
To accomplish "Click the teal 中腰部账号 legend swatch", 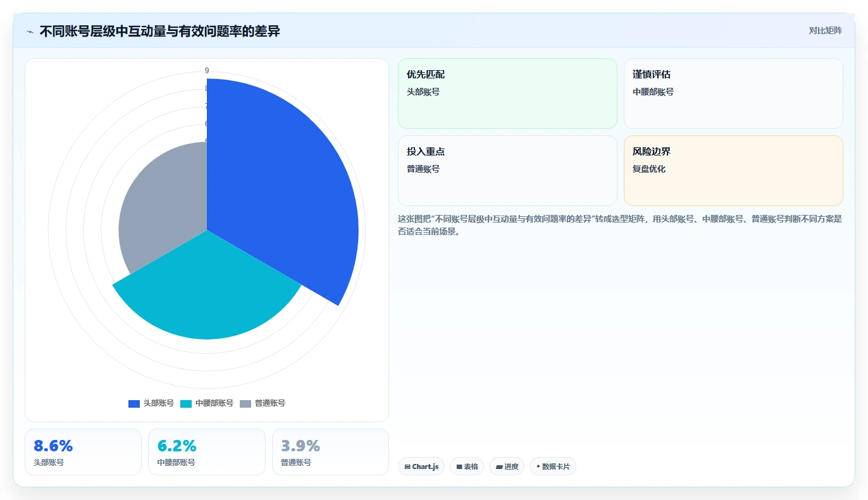I will 186,404.
